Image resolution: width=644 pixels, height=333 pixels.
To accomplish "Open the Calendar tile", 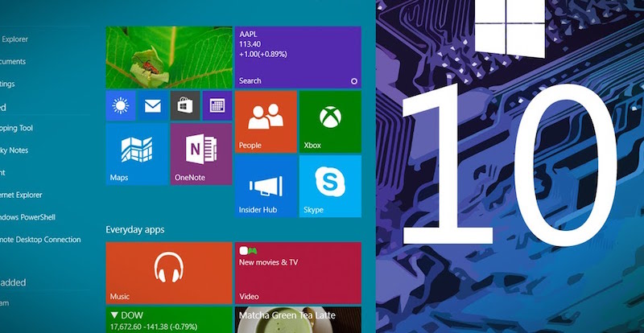I will pyautogui.click(x=217, y=106).
